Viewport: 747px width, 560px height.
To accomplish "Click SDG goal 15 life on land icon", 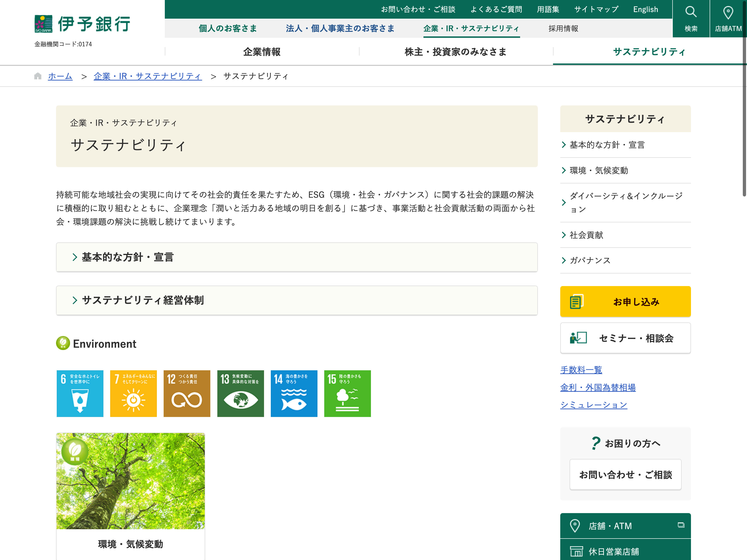I will point(347,394).
